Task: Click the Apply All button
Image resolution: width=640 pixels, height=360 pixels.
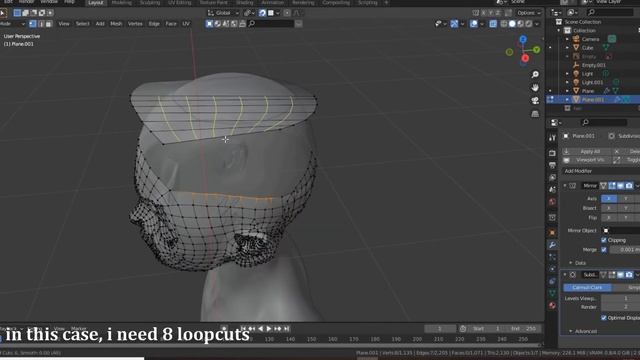Action: click(x=586, y=151)
